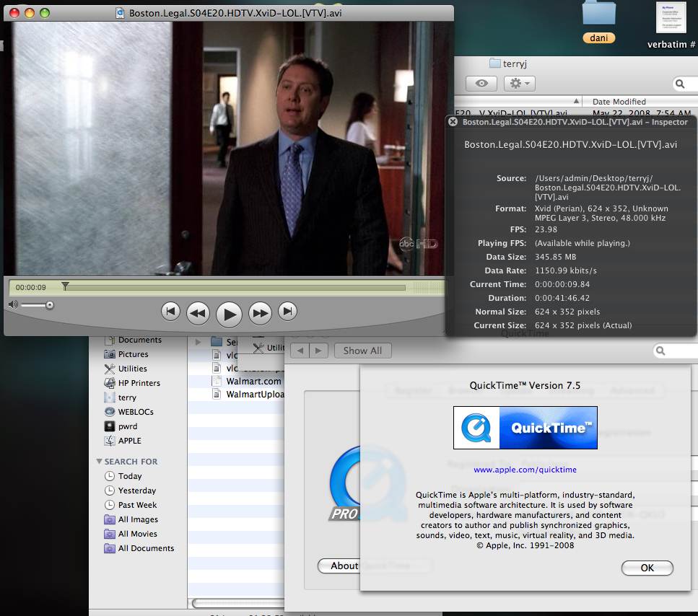
Task: Select the verbatim document icon on desktop
Action: (x=671, y=24)
